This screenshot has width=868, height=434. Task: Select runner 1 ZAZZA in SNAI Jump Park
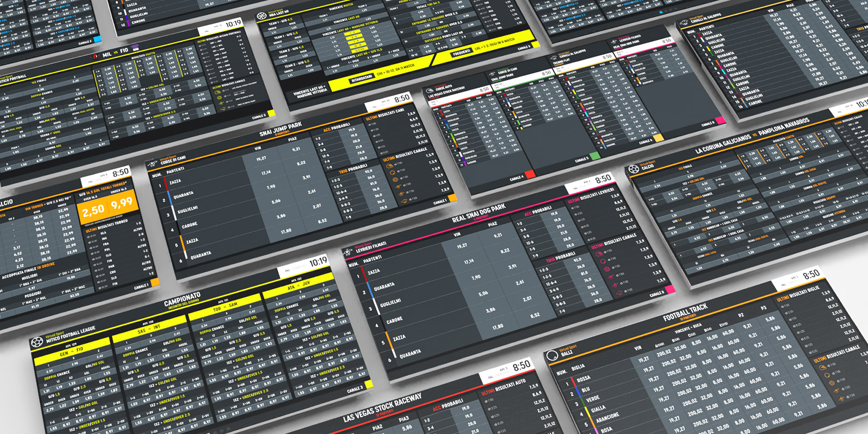pyautogui.click(x=175, y=182)
